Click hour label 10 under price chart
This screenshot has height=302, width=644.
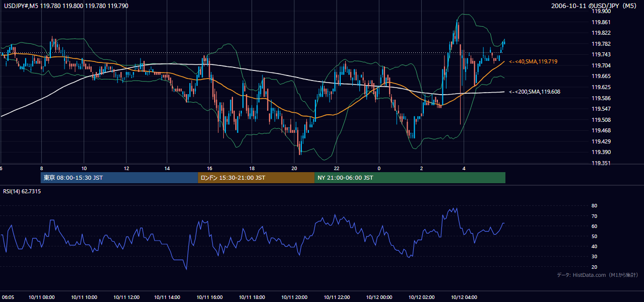coord(84,169)
